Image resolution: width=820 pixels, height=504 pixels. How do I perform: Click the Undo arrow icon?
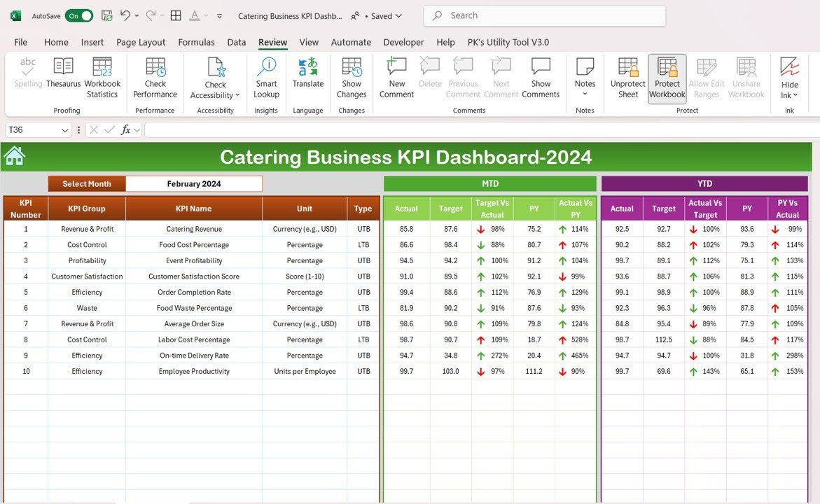click(125, 15)
